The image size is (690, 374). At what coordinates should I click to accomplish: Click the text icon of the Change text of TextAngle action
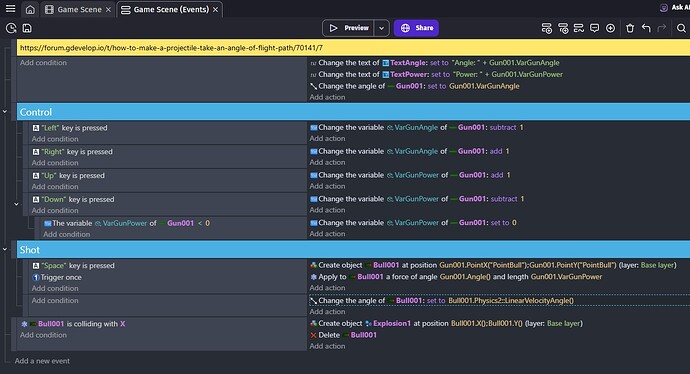pyautogui.click(x=313, y=63)
